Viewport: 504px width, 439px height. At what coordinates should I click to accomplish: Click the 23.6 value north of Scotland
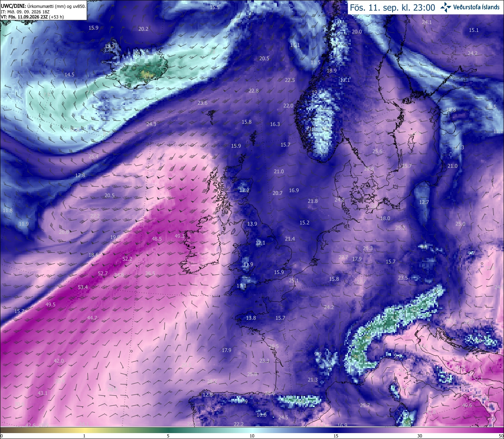(x=202, y=103)
